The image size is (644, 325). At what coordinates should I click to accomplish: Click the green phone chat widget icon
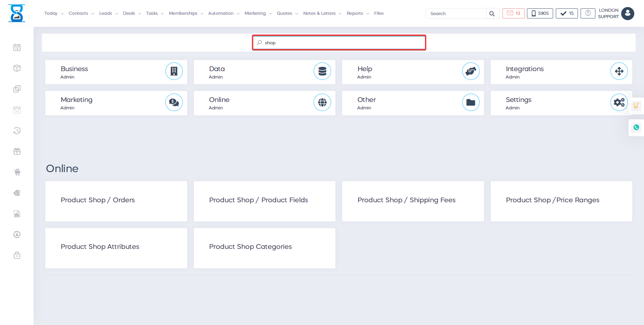coord(636,127)
